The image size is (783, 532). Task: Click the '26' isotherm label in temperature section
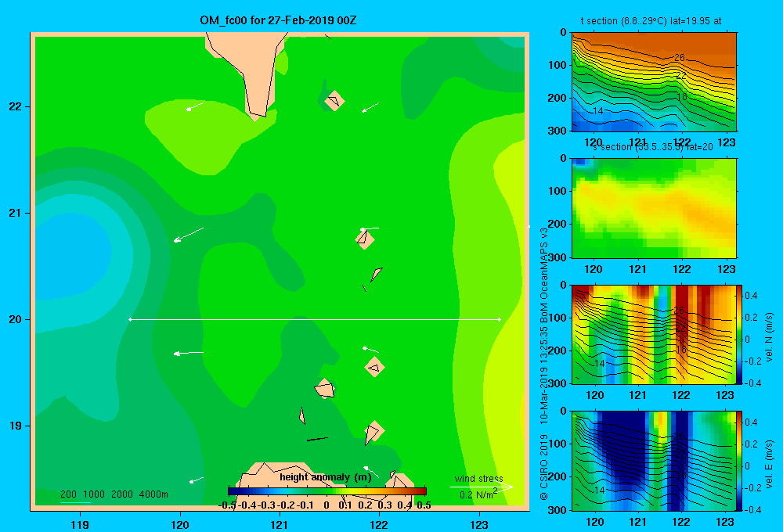(x=679, y=58)
